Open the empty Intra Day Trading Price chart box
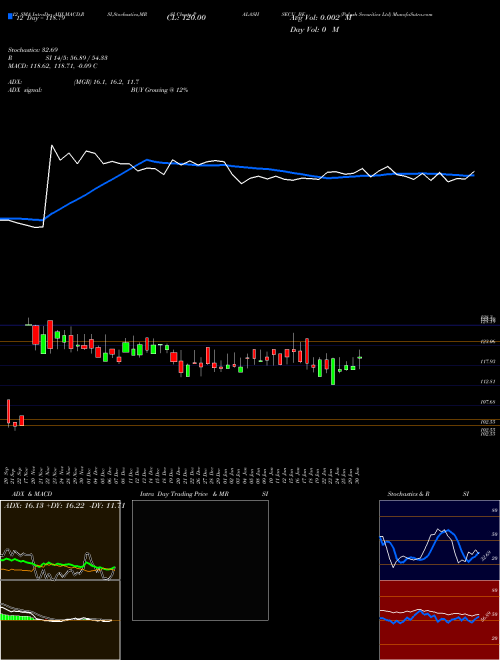500x660 pixels. (x=200, y=560)
